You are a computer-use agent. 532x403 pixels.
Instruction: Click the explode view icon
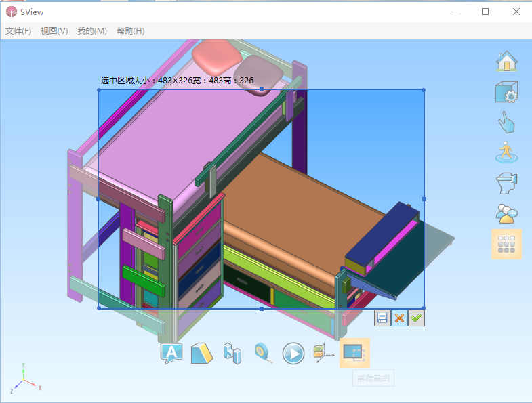(x=324, y=354)
